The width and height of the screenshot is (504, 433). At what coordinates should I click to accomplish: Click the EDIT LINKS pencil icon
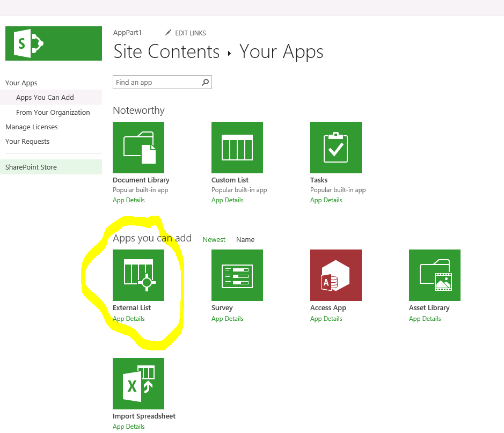[x=168, y=33]
